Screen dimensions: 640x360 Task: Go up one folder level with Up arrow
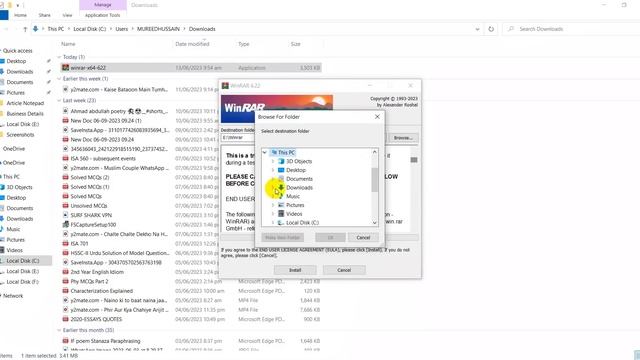click(25, 29)
